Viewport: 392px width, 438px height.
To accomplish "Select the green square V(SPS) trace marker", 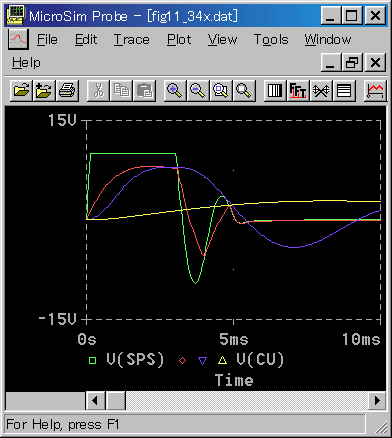I will (x=92, y=360).
